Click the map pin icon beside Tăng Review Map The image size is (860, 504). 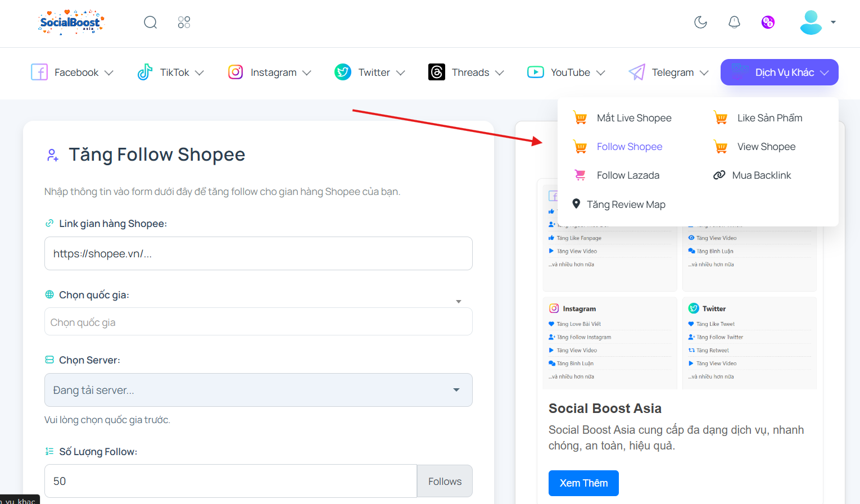(576, 203)
